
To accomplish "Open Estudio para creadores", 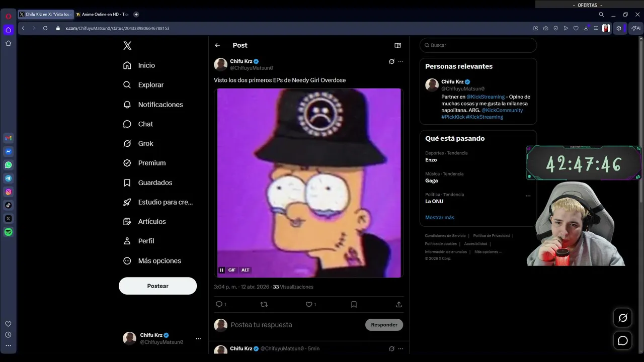I will (x=158, y=202).
